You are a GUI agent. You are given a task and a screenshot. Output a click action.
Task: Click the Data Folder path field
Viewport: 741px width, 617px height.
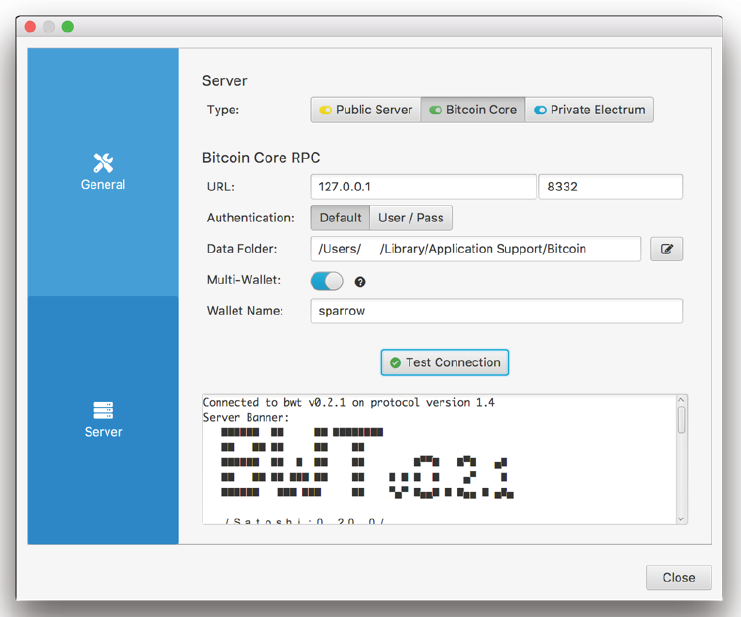(x=475, y=249)
